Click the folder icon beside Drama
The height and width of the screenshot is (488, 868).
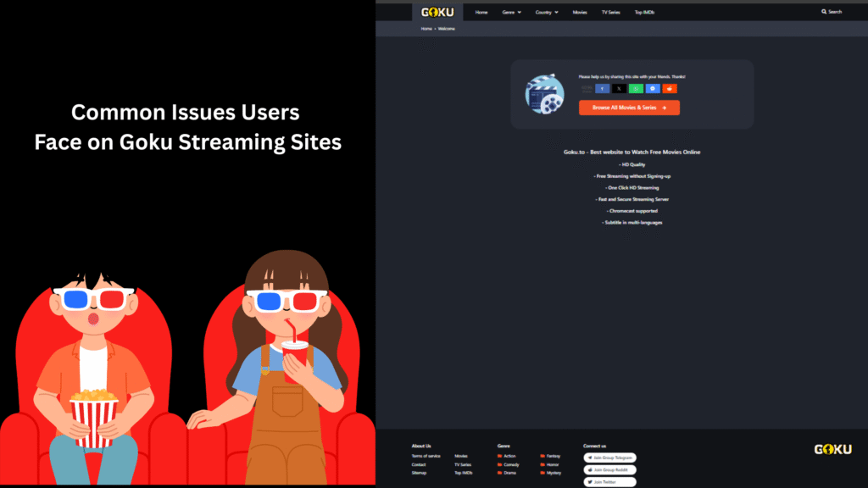click(x=500, y=473)
